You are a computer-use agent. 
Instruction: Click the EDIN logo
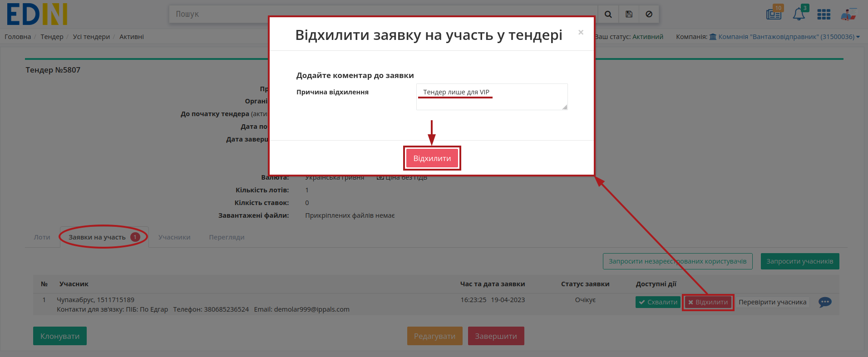[37, 14]
